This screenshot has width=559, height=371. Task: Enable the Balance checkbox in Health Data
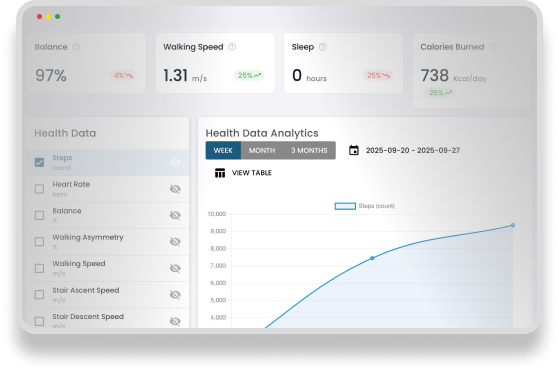coord(40,215)
